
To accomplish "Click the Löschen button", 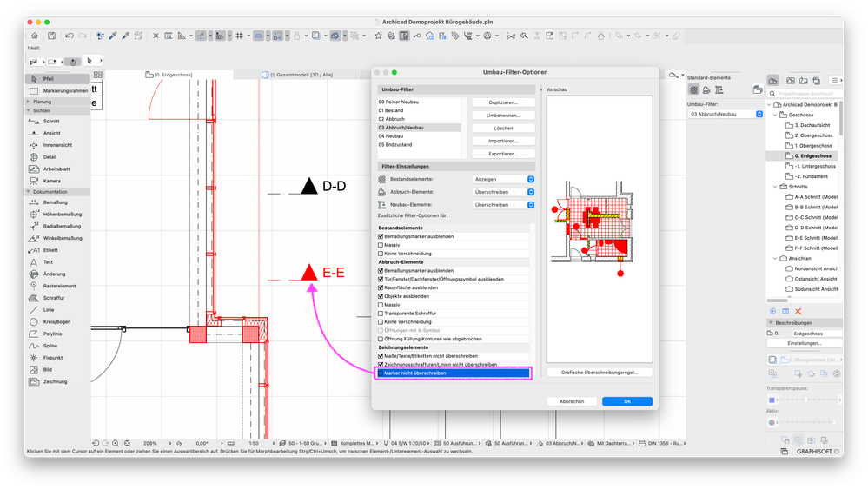I will pos(503,129).
